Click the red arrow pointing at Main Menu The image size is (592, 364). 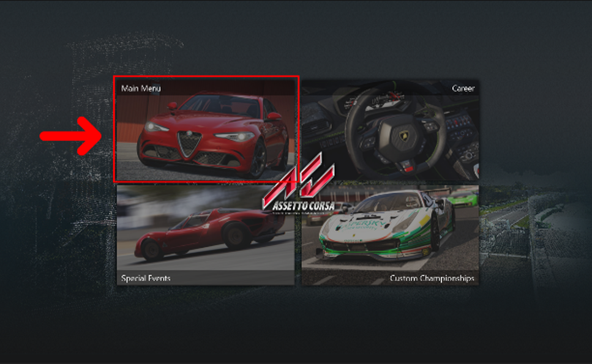point(70,135)
